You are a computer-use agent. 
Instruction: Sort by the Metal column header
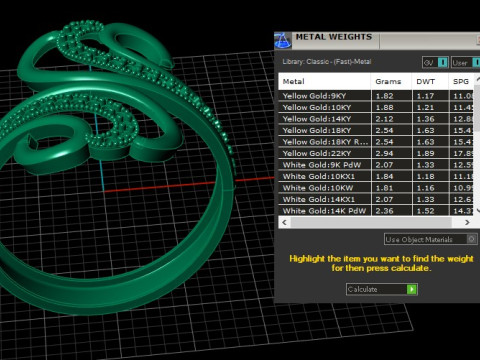click(x=324, y=81)
